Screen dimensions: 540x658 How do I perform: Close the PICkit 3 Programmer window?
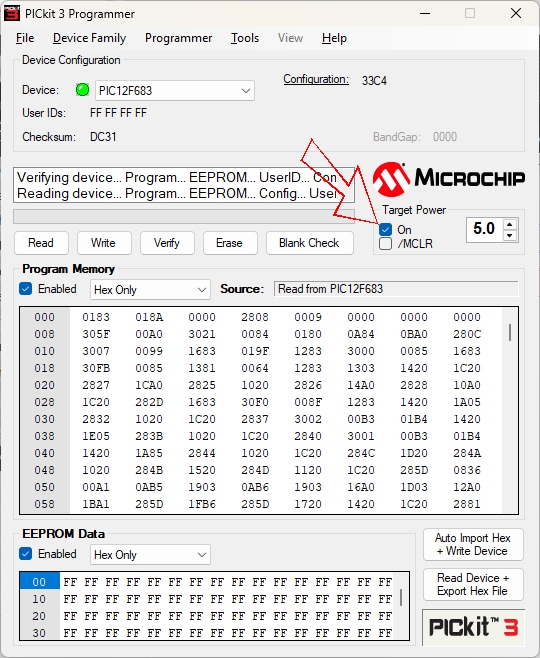tap(516, 13)
